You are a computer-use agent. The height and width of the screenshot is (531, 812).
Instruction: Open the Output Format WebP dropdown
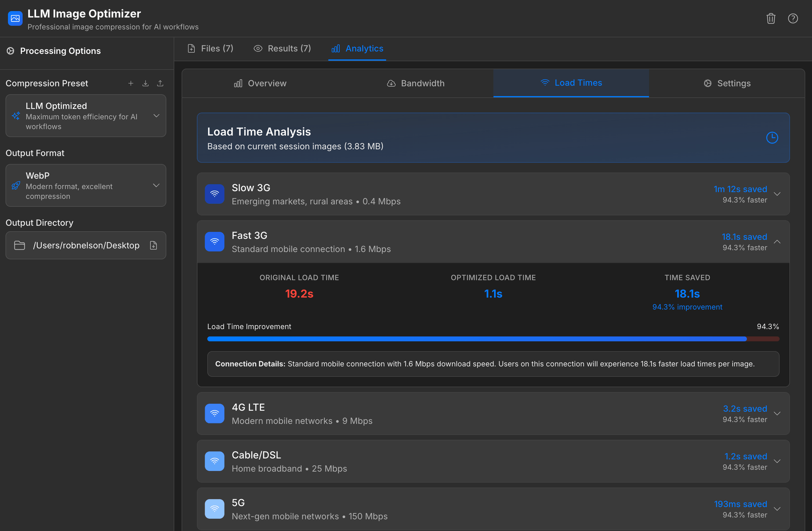(86, 186)
